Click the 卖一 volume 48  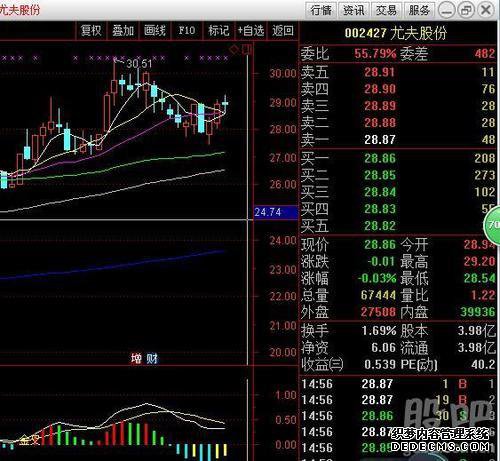(x=488, y=139)
